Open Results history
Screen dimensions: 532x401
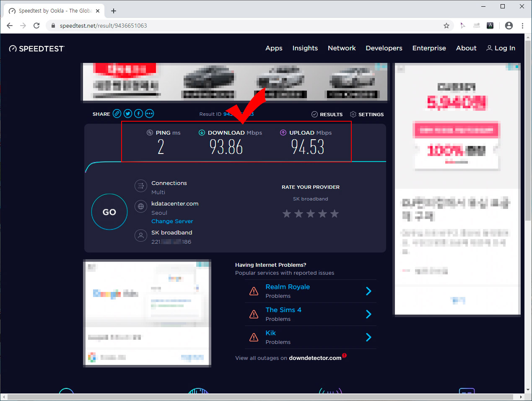pyautogui.click(x=327, y=115)
